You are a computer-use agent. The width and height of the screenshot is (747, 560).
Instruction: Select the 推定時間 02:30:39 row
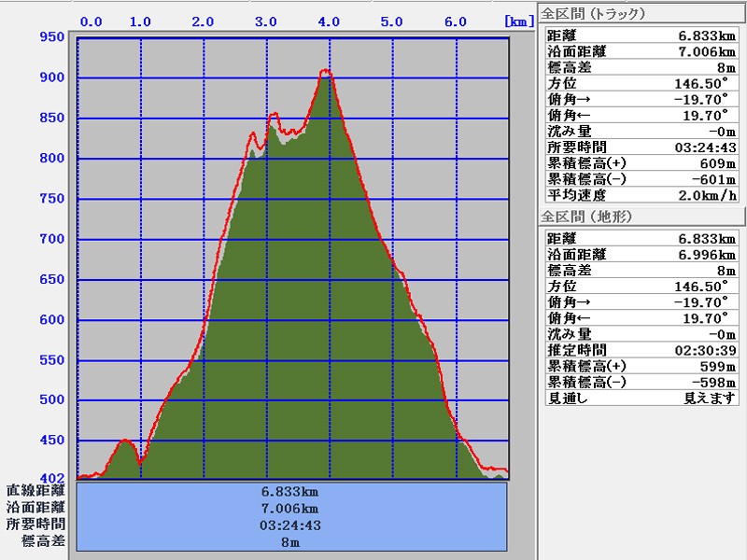click(641, 350)
